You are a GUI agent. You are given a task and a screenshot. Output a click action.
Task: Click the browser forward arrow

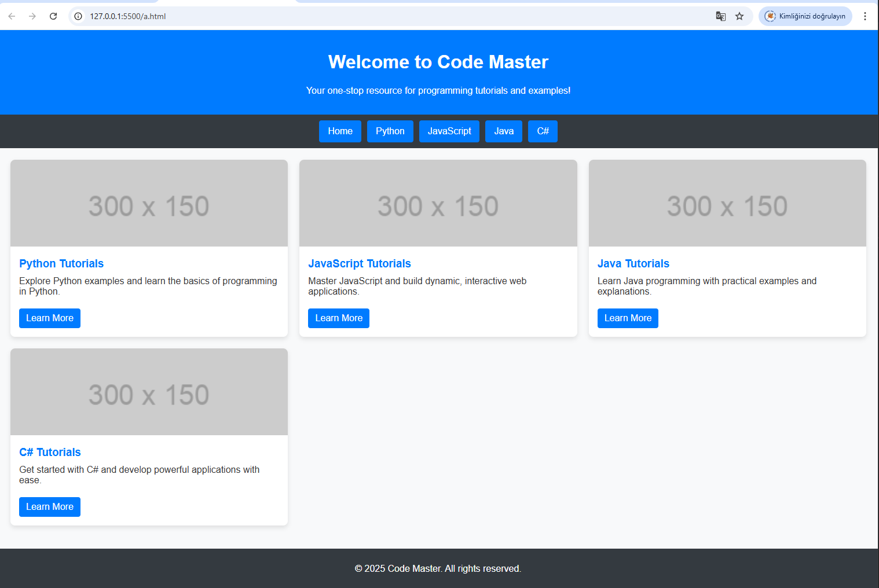point(32,16)
